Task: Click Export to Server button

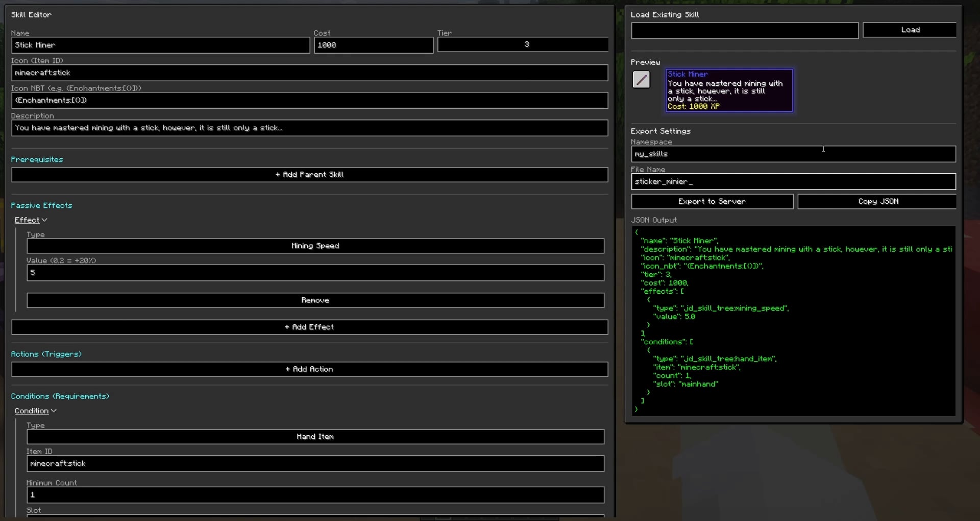Action: [712, 202]
